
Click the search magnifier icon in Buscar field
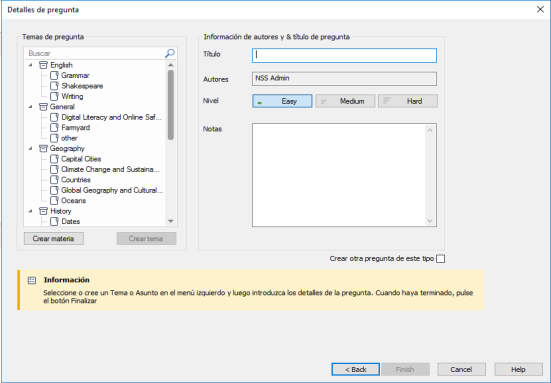(x=170, y=53)
